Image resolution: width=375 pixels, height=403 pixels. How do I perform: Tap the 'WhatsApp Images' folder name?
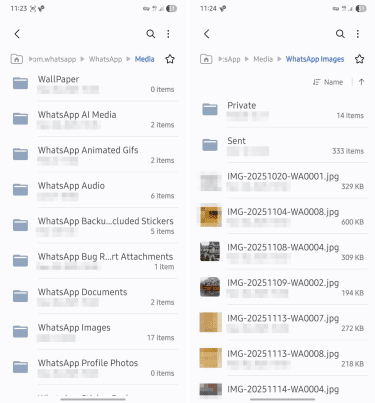point(74,328)
